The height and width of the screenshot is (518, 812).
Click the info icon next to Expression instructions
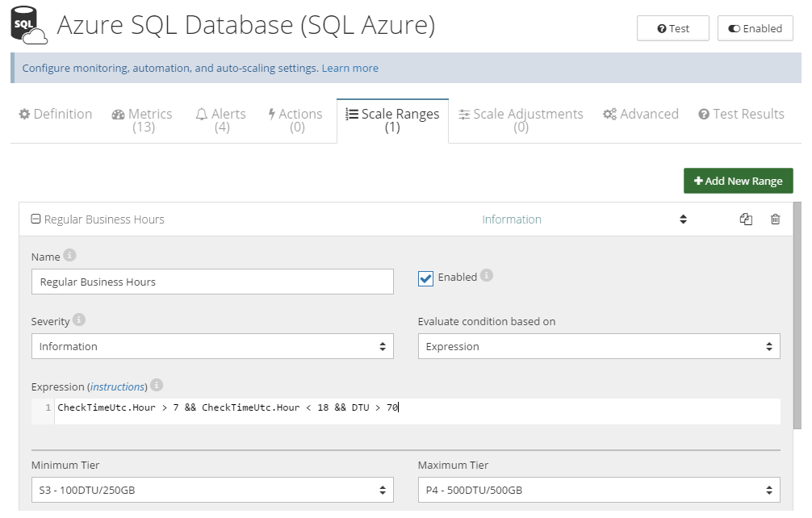(157, 385)
